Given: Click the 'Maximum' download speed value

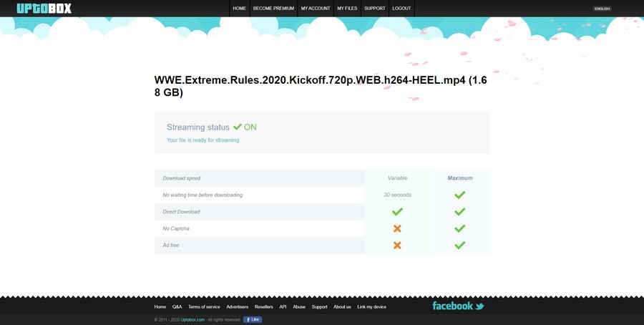Looking at the screenshot, I should [460, 178].
